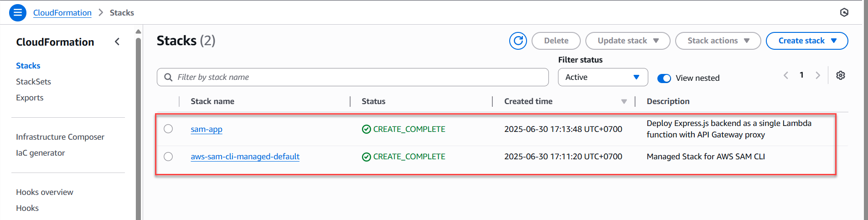The width and height of the screenshot is (868, 220).
Task: Click the Stack name column header
Action: (212, 101)
